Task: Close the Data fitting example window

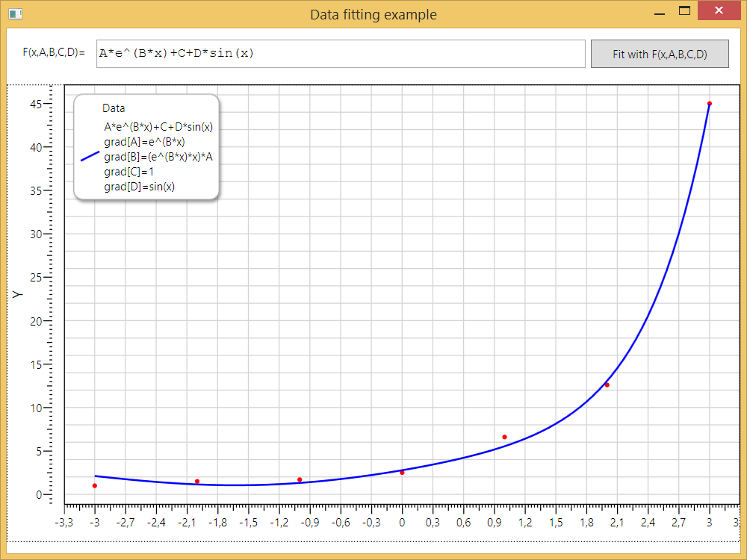Action: (x=719, y=11)
